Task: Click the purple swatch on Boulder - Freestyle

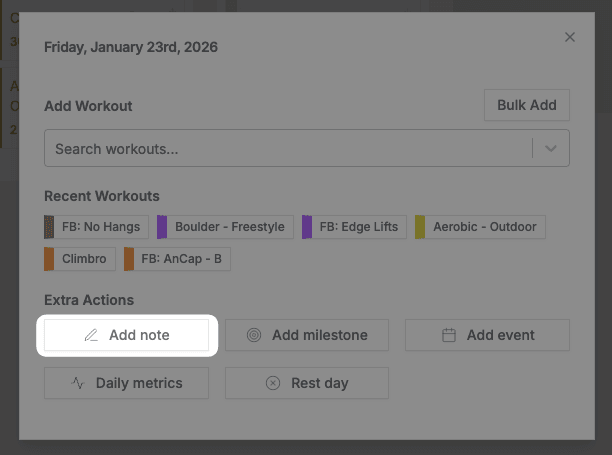Action: (x=162, y=227)
